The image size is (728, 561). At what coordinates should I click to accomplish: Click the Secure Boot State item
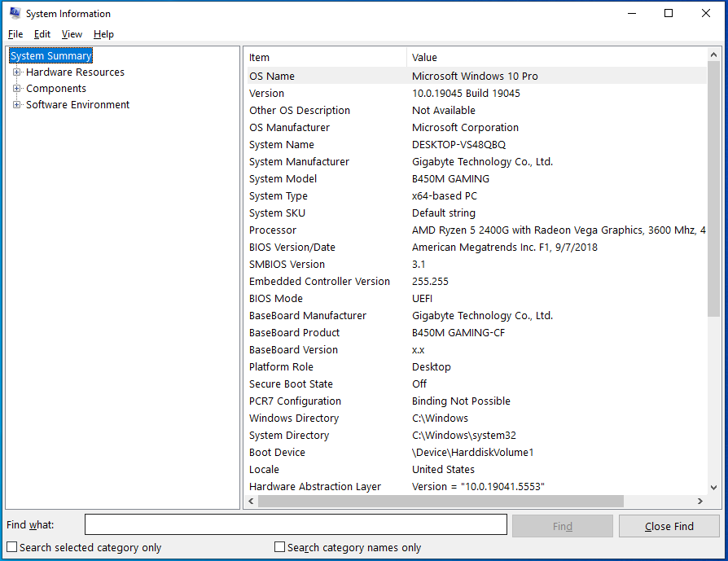(x=291, y=384)
